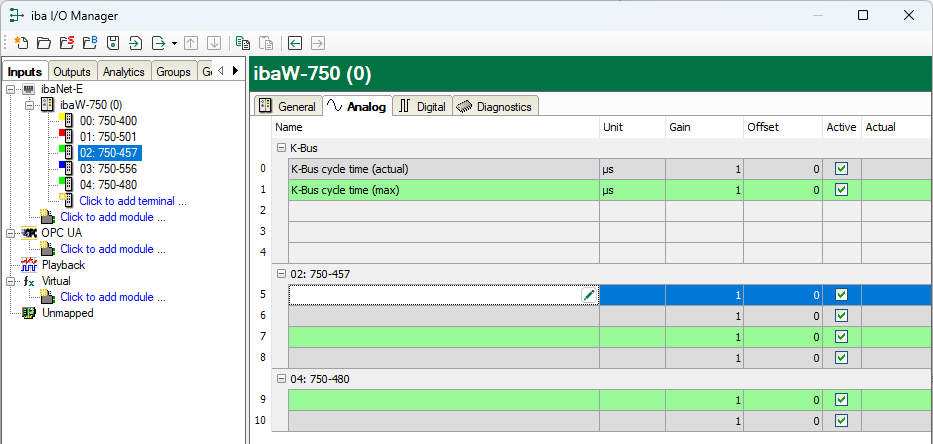Image resolution: width=933 pixels, height=444 pixels.
Task: Select terminal 00: 750-400 in tree
Action: tap(108, 121)
